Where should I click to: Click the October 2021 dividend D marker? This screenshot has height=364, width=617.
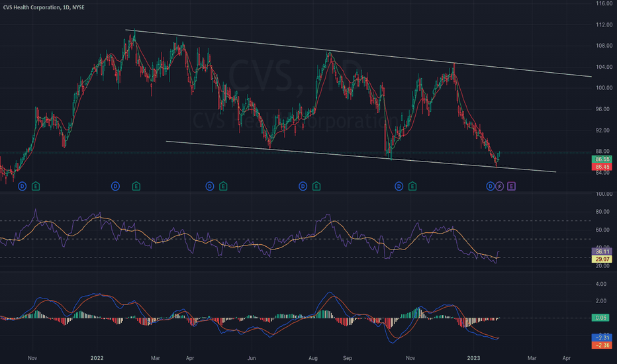[x=22, y=186]
